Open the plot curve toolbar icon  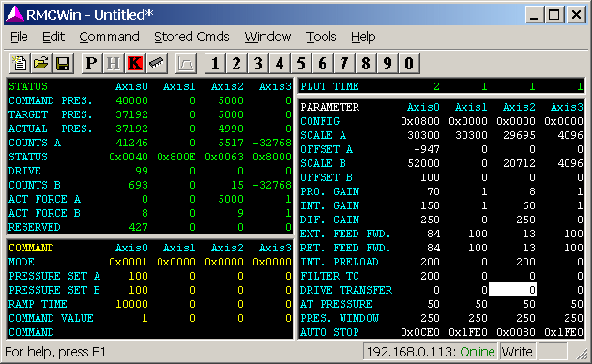point(186,64)
